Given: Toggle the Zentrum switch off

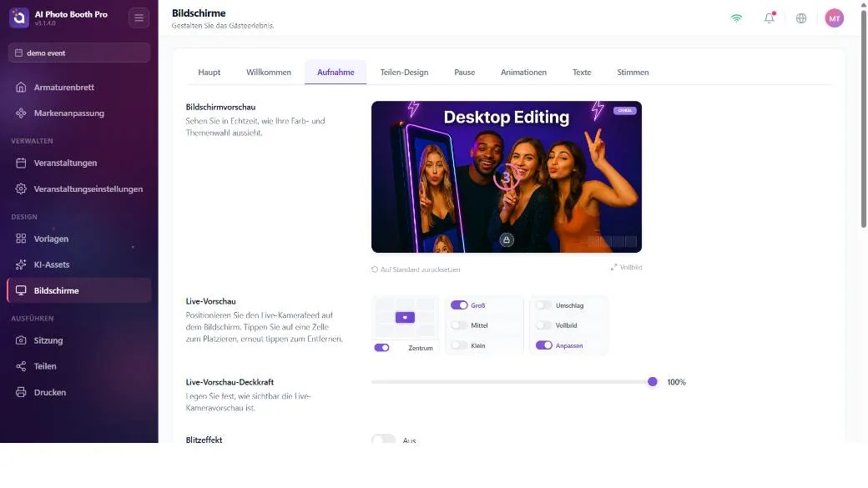Looking at the screenshot, I should tap(381, 348).
